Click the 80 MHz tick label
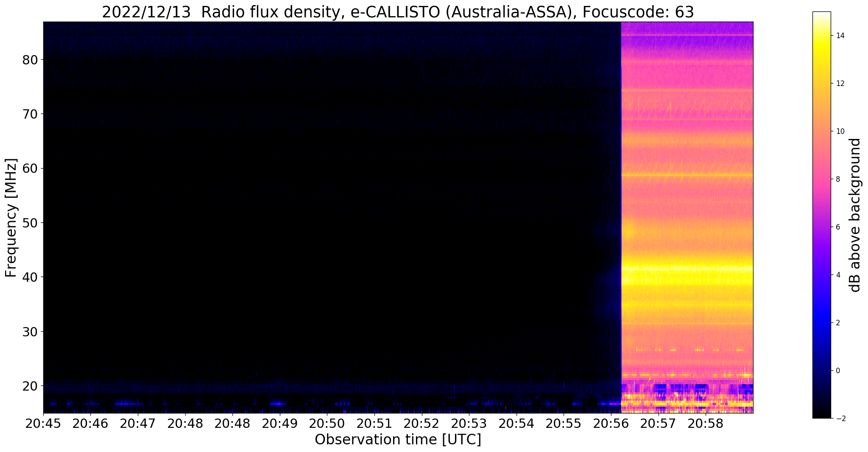This screenshot has width=868, height=452. tap(30, 60)
